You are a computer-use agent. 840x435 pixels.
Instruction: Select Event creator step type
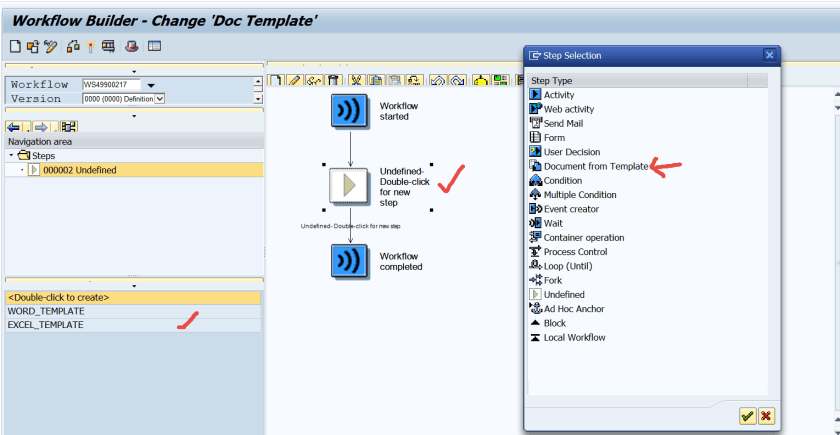[571, 209]
